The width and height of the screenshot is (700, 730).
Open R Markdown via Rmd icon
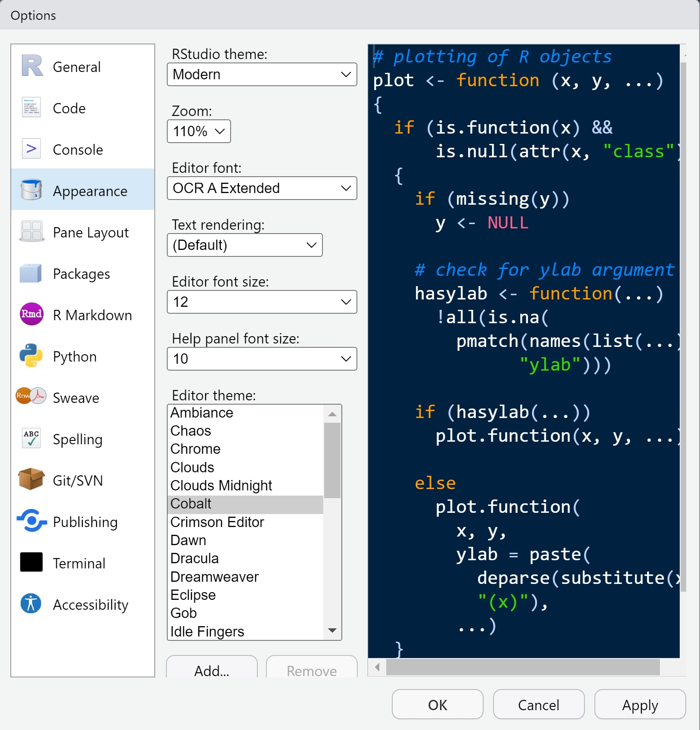(x=31, y=314)
